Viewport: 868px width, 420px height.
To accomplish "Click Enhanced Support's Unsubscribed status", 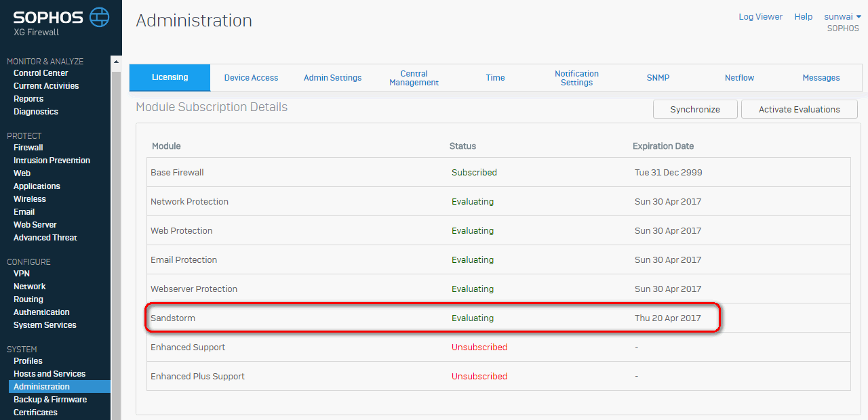I will coord(479,348).
